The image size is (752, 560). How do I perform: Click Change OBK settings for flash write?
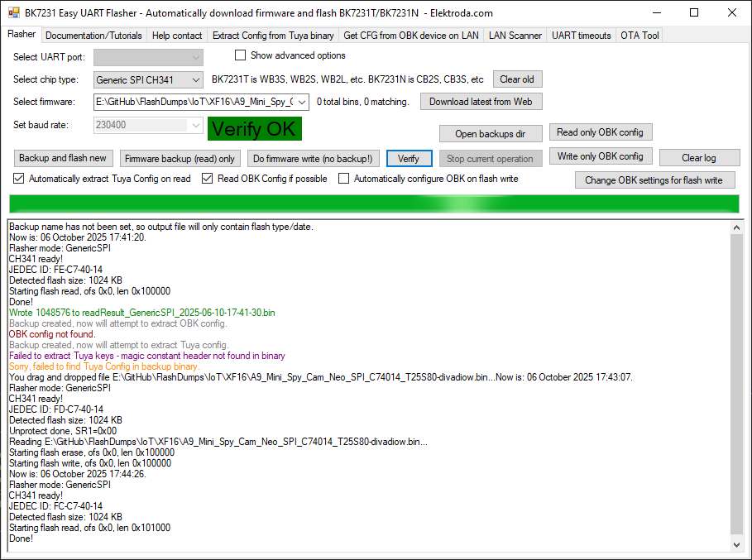tap(654, 180)
